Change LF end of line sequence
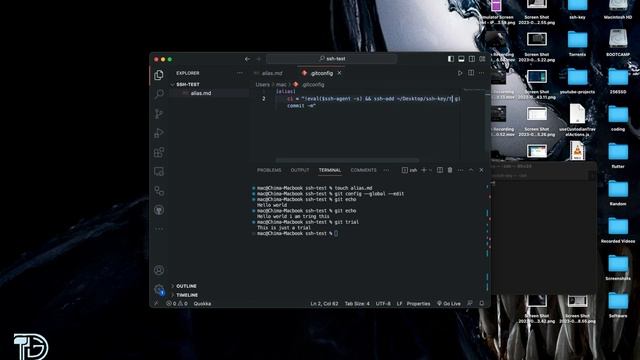The image size is (640, 360). pos(399,304)
